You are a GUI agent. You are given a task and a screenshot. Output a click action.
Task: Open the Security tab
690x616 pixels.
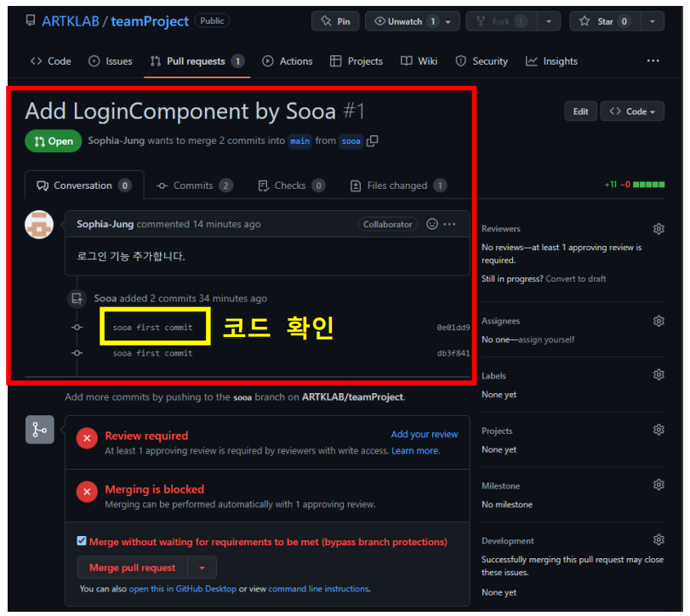[x=482, y=61]
